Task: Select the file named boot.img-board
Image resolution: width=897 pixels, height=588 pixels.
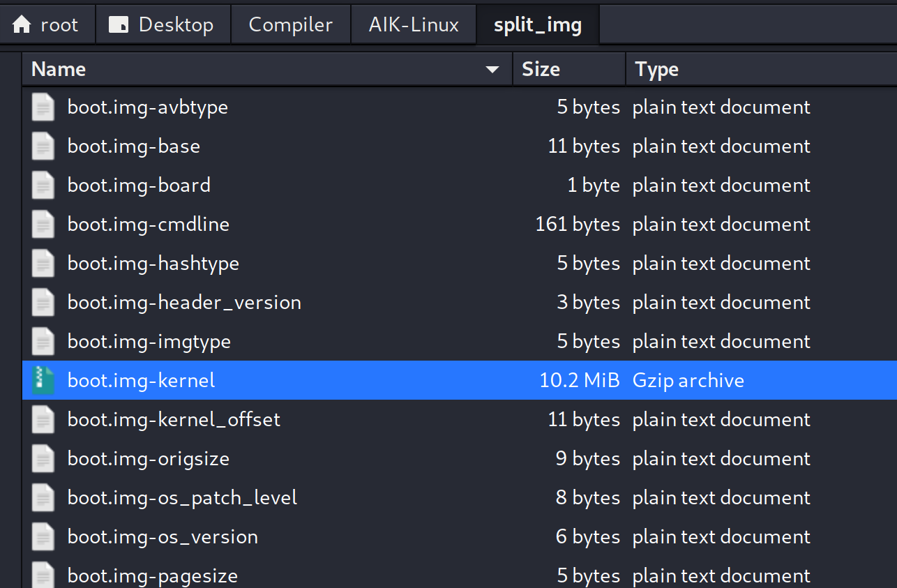Action: (x=139, y=186)
